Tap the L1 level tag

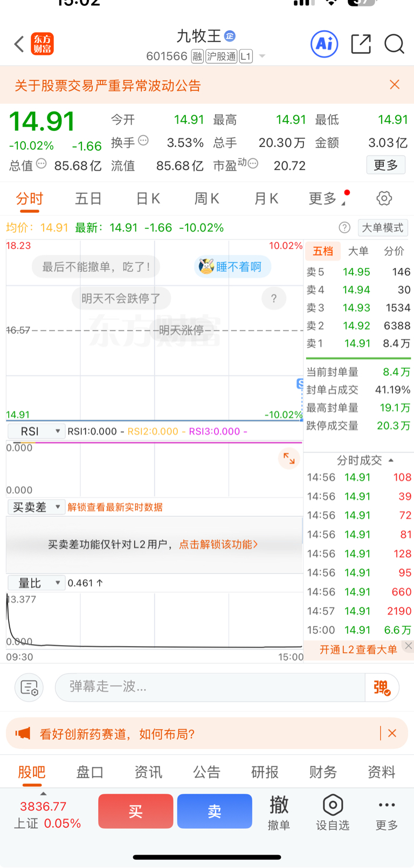pyautogui.click(x=246, y=56)
